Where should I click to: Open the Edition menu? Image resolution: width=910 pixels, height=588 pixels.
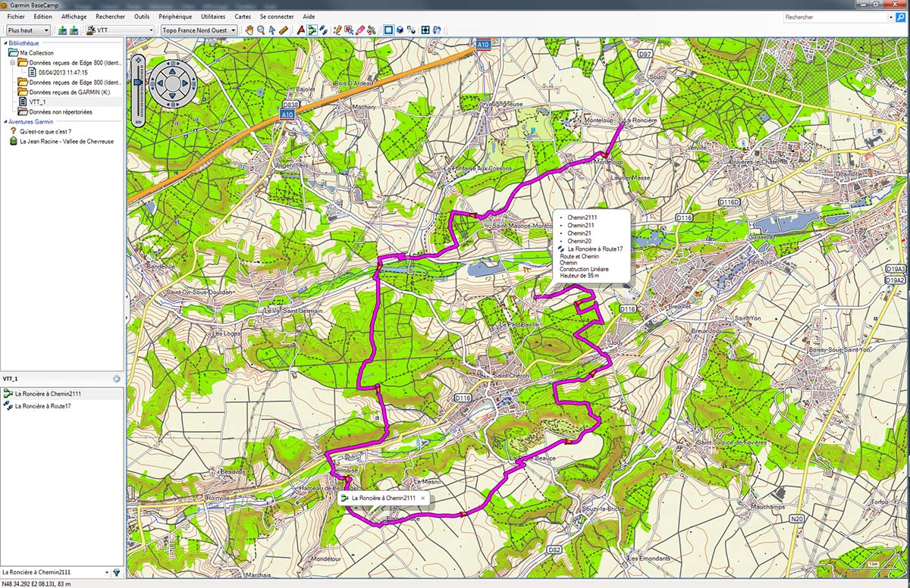(43, 16)
